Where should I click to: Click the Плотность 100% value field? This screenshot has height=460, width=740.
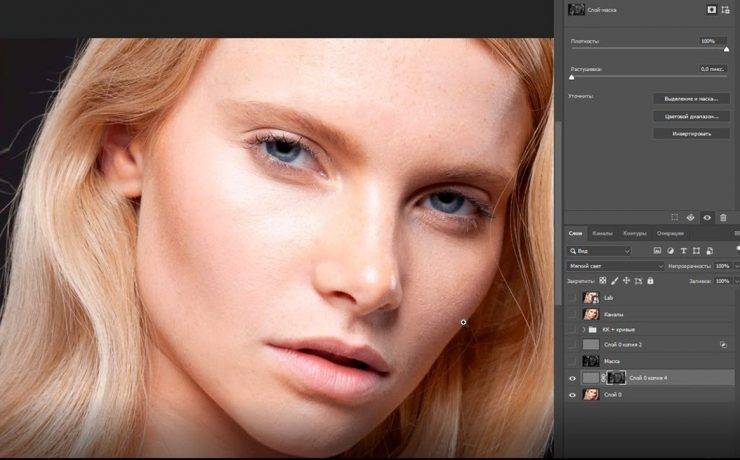pos(713,41)
